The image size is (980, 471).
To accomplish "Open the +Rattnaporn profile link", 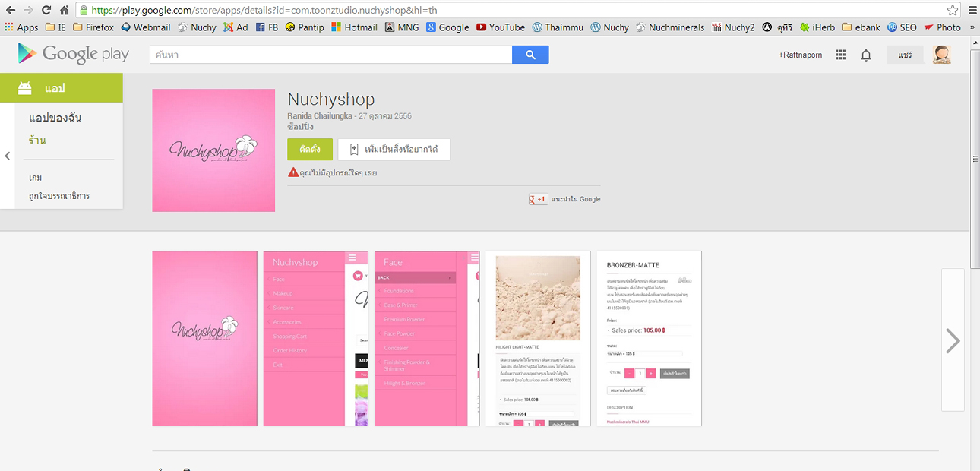I will pos(800,55).
